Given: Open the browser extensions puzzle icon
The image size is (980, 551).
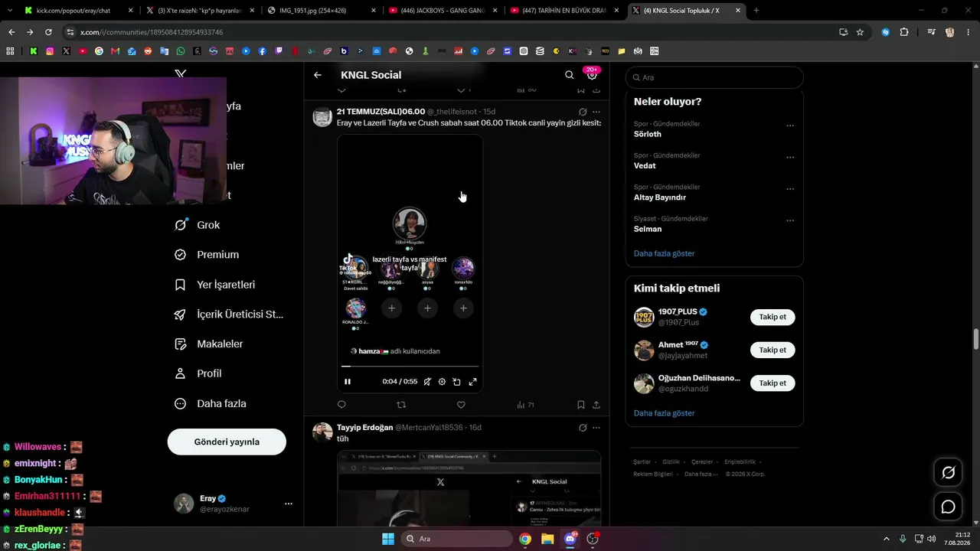Looking at the screenshot, I should click(904, 32).
